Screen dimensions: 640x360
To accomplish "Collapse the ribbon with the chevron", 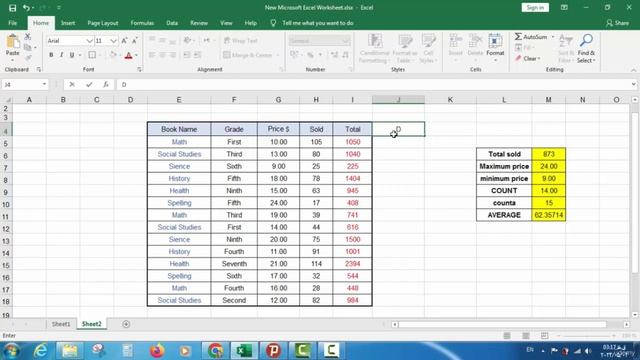I will pyautogui.click(x=633, y=70).
